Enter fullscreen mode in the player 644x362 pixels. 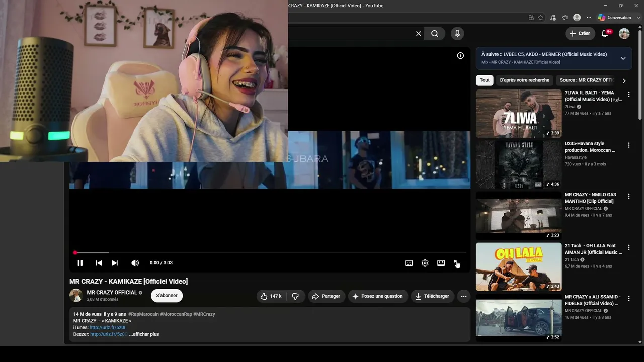(457, 263)
